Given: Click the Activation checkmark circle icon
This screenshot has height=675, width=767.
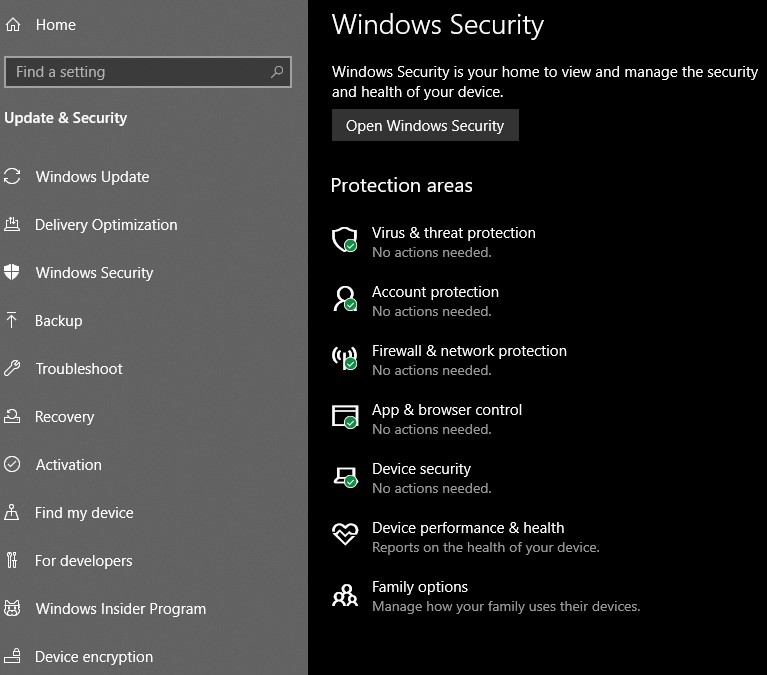Looking at the screenshot, I should click(x=12, y=464).
